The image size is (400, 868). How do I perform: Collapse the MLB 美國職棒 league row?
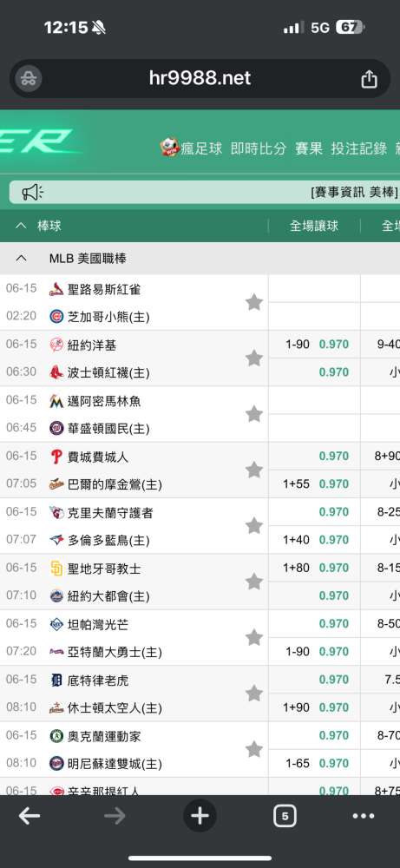[x=21, y=258]
